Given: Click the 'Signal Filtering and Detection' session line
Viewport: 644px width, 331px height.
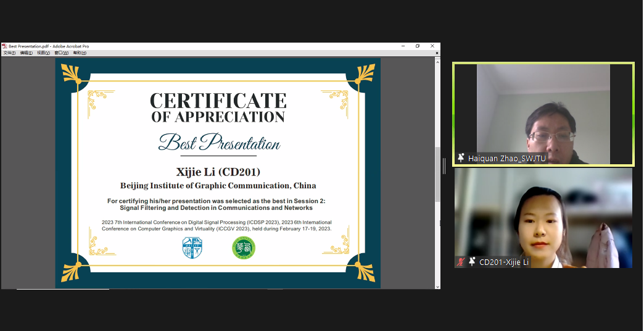Looking at the screenshot, I should coord(217,208).
